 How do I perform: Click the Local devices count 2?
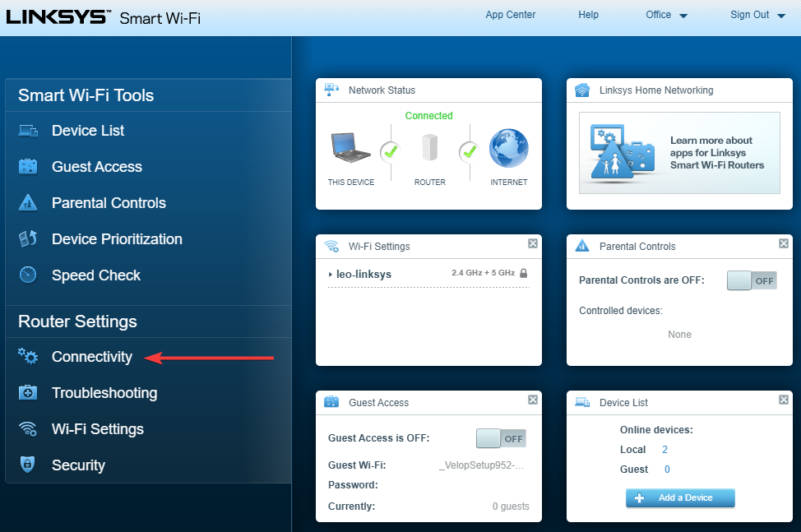(x=664, y=450)
